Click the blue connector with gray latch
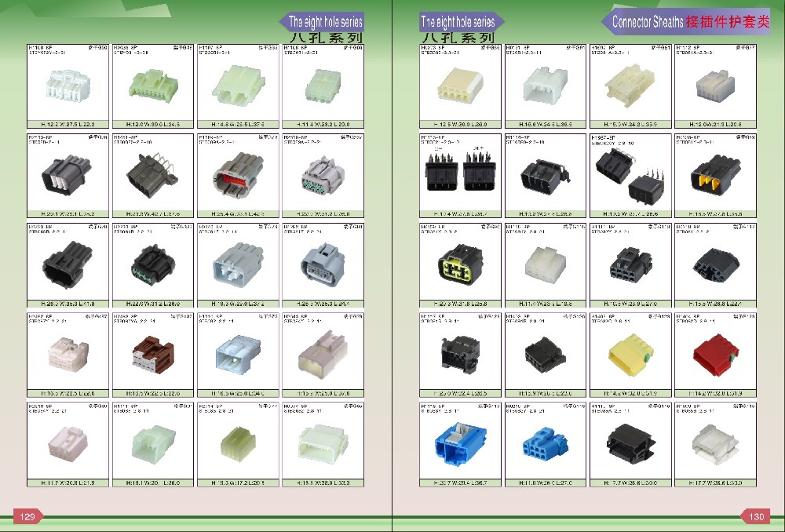 (460, 445)
